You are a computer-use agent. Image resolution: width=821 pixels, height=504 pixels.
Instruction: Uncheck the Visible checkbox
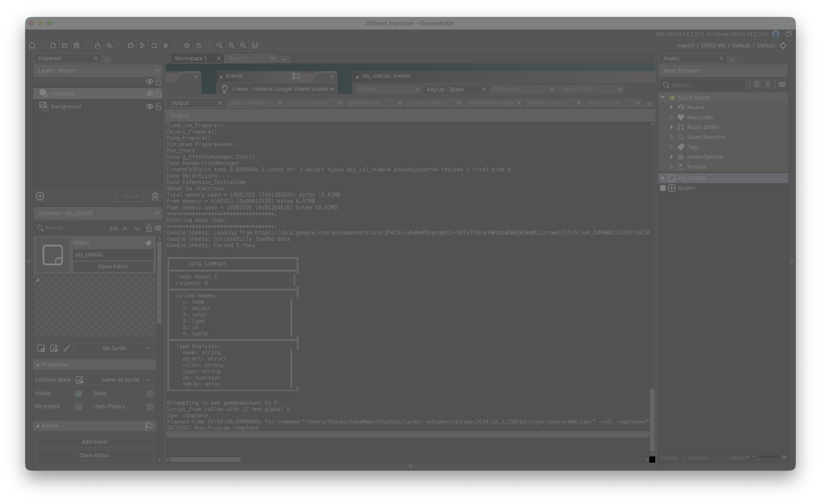coord(78,394)
